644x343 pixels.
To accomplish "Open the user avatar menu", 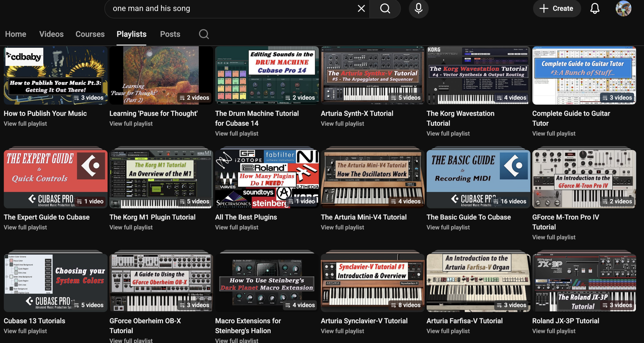I will pyautogui.click(x=623, y=9).
